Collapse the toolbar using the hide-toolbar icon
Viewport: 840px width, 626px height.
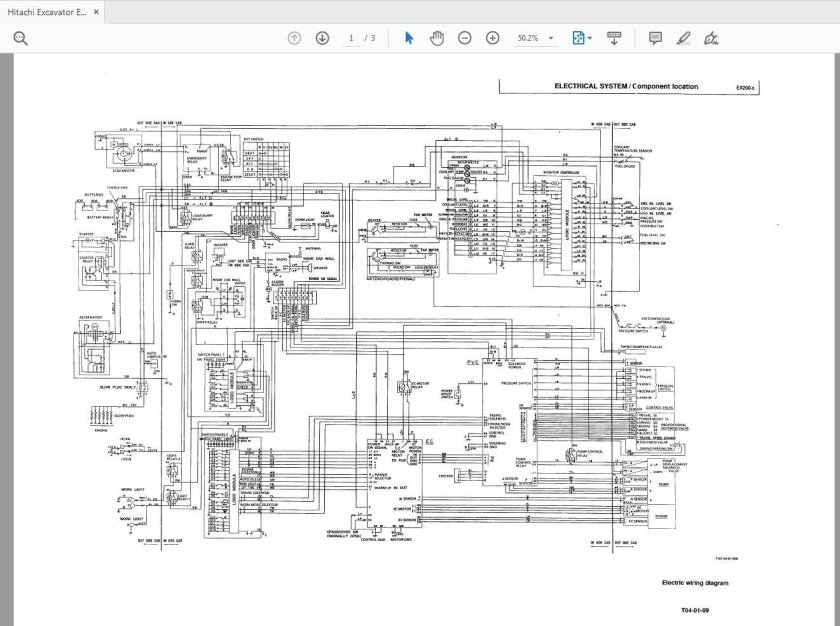click(x=613, y=40)
